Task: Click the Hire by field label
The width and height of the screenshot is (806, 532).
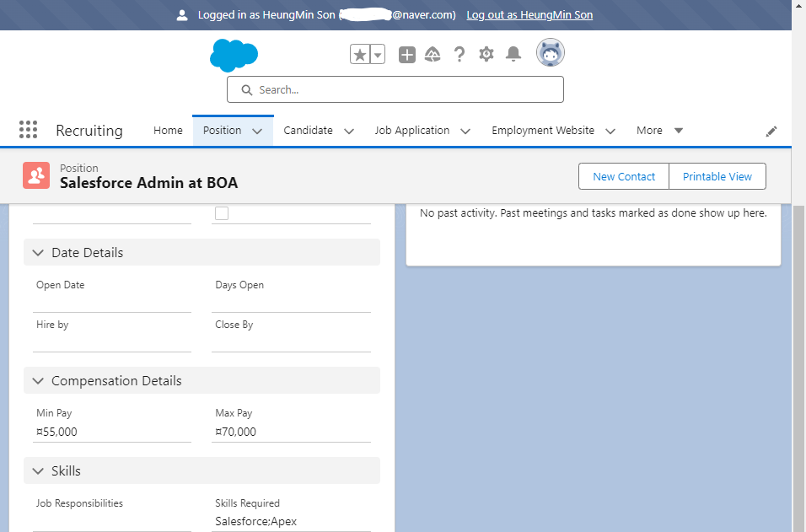Action: tap(52, 325)
